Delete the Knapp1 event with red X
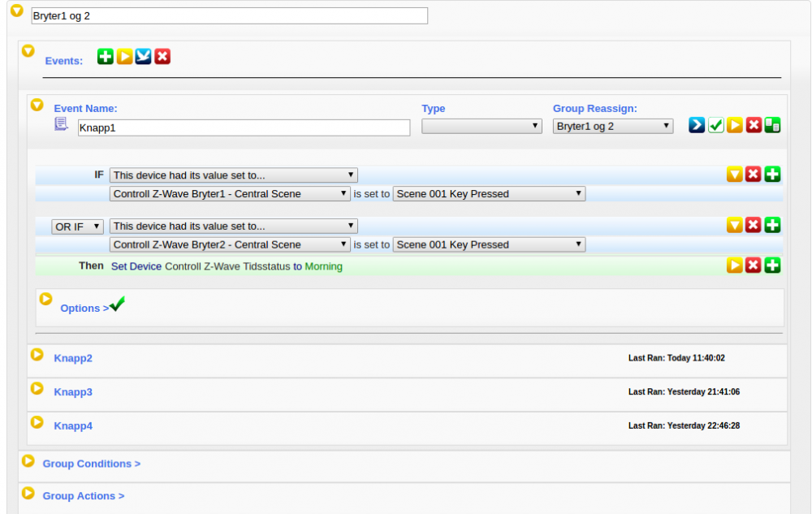This screenshot has width=812, height=514. [x=754, y=125]
